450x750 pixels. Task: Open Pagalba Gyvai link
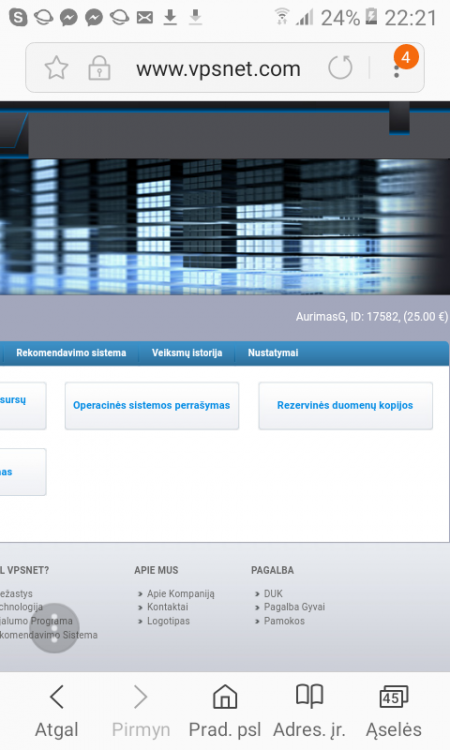294,607
